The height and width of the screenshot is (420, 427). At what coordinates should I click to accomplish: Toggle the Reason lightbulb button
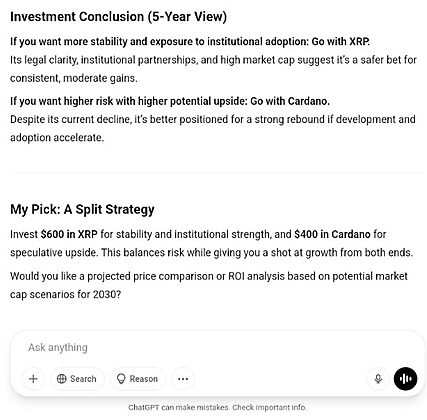coord(137,379)
